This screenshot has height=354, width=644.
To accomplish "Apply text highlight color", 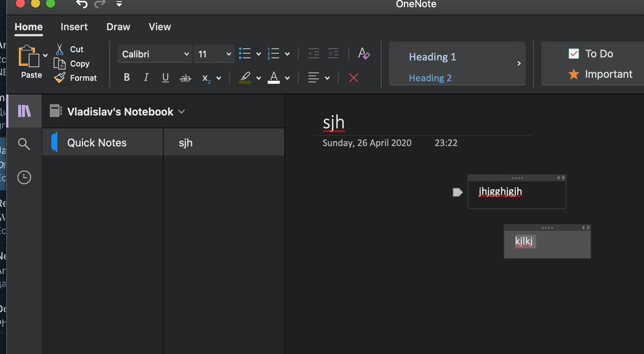I will click(x=245, y=78).
